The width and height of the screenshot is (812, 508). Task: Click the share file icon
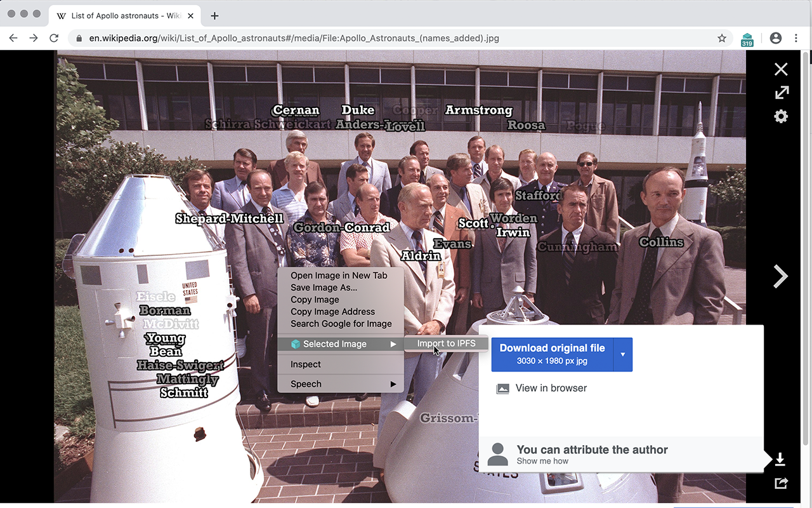coord(781,483)
